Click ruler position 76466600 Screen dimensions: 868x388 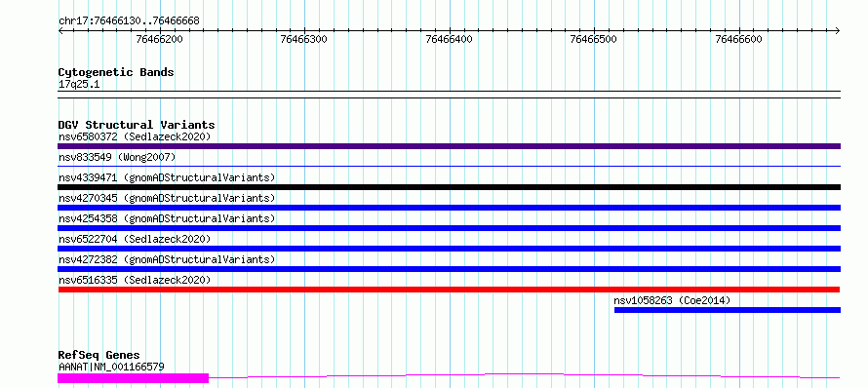click(739, 39)
